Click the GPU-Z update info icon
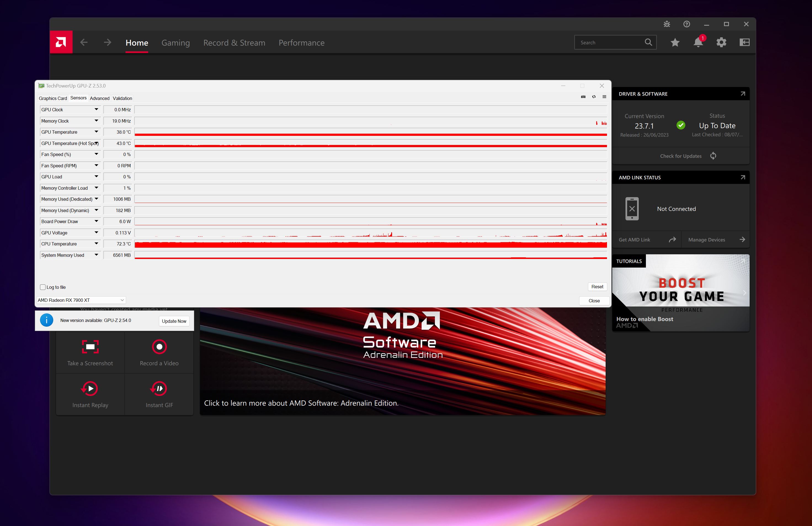This screenshot has height=526, width=812. [47, 320]
